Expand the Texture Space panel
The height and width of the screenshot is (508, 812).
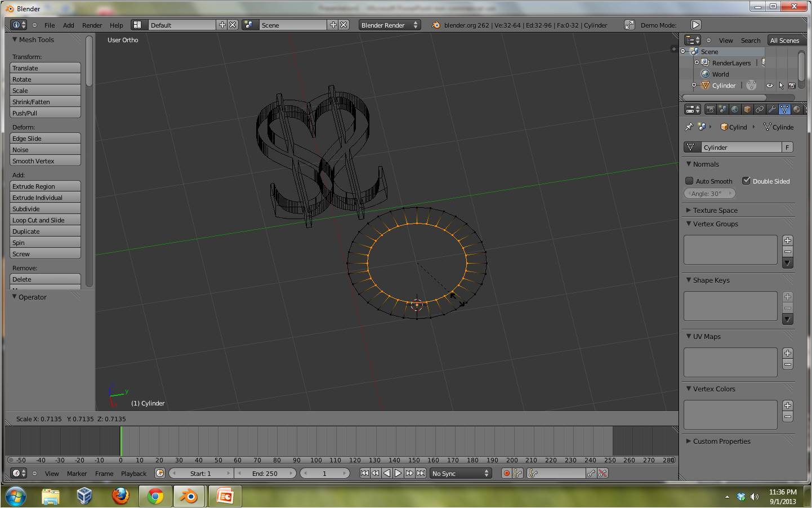click(688, 210)
